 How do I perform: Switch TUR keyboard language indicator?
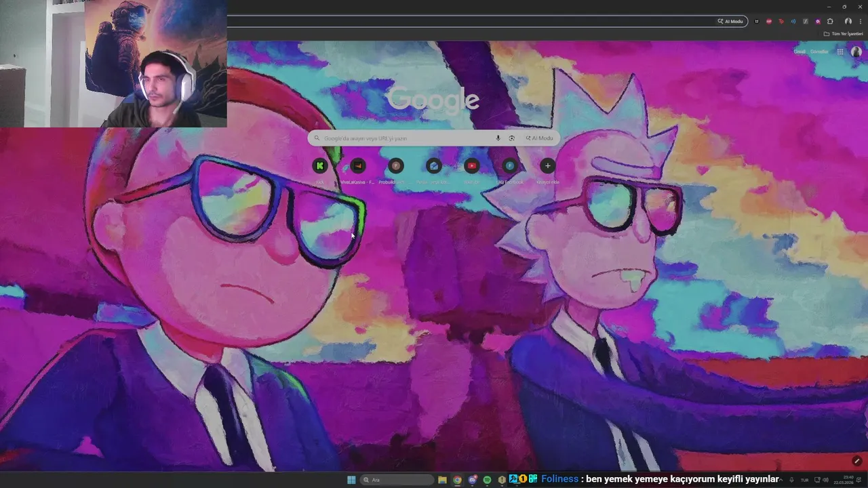(x=805, y=480)
